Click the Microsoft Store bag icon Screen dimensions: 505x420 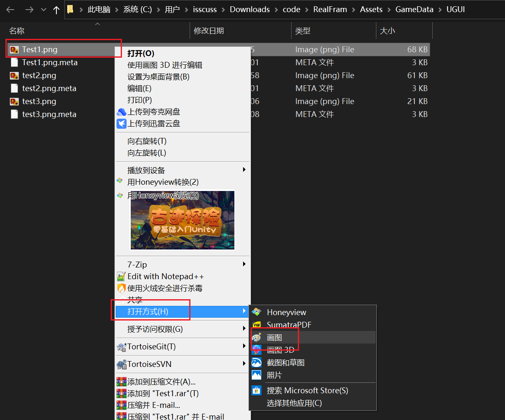tap(256, 391)
